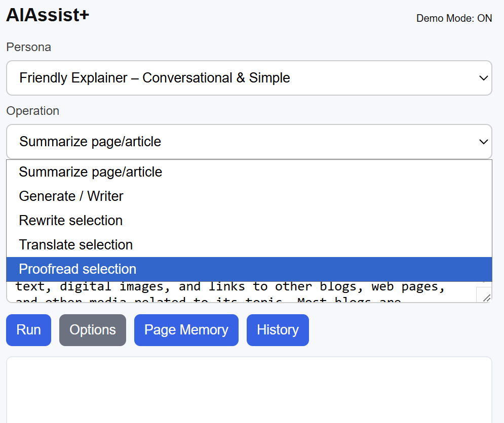The image size is (504, 423).
Task: Choose the highlighted Proofread selection option
Action: (77, 269)
